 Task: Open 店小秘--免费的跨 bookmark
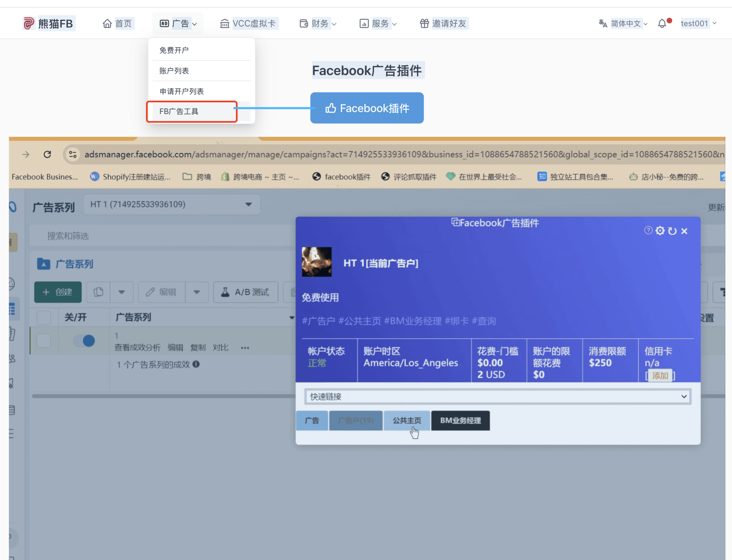click(x=666, y=177)
